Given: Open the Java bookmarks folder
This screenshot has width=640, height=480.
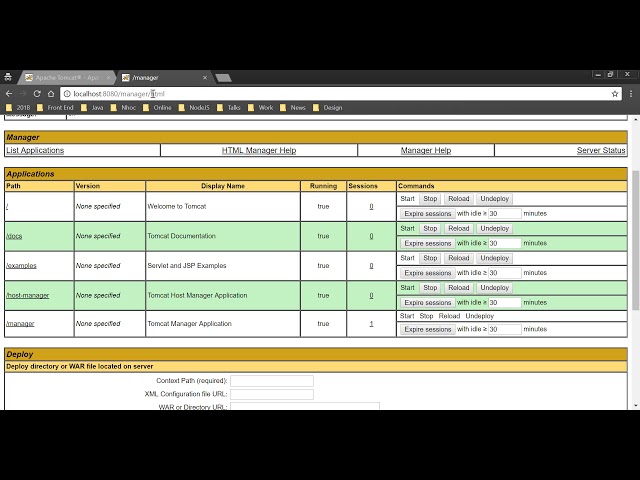Looking at the screenshot, I should [x=92, y=108].
